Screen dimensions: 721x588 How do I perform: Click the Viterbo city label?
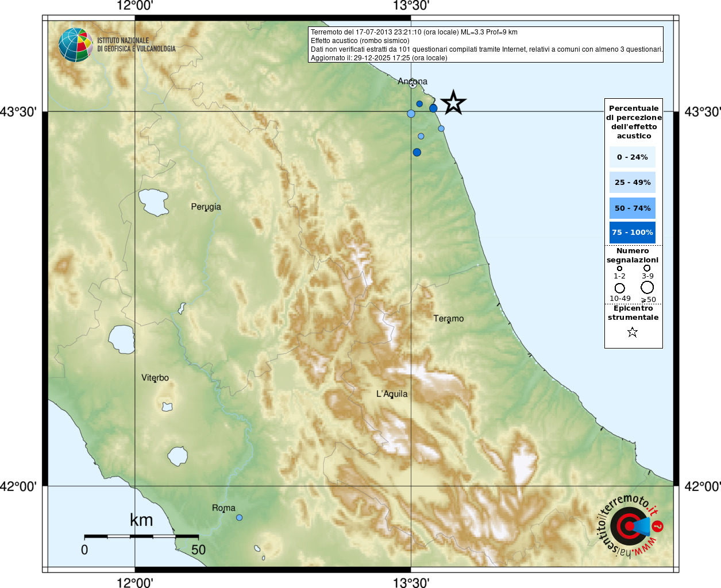click(155, 377)
